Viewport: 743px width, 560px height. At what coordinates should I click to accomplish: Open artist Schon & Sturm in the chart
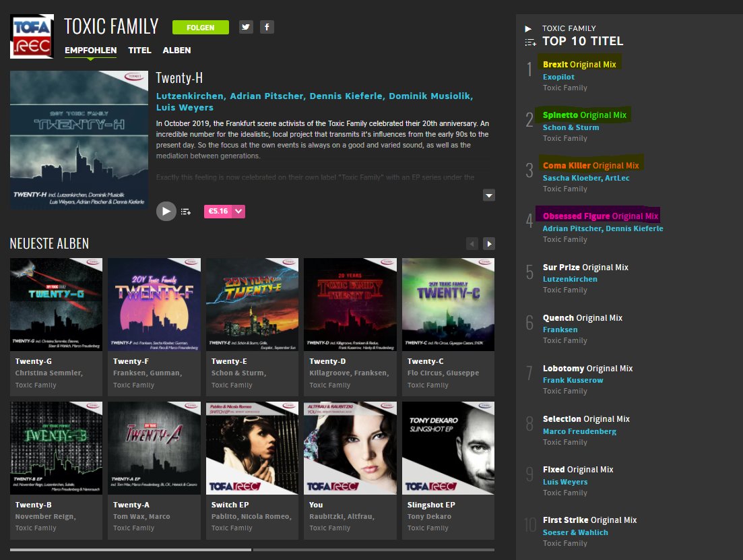(x=571, y=127)
